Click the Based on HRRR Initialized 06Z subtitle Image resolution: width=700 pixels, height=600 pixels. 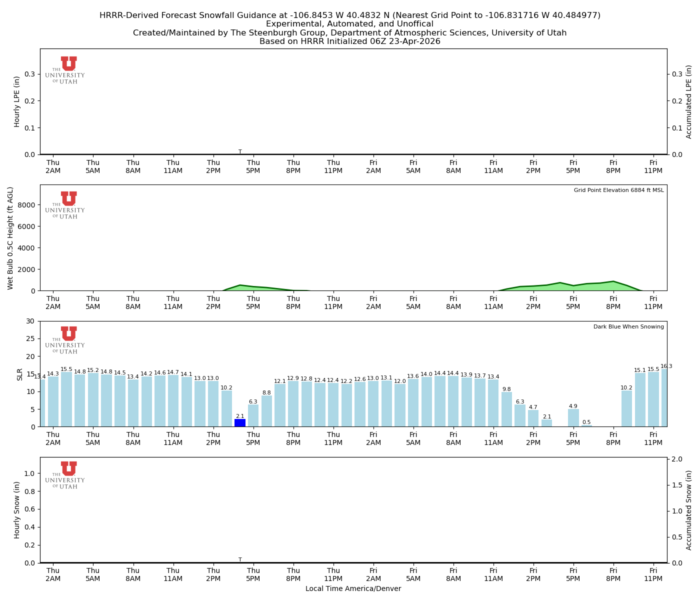350,41
